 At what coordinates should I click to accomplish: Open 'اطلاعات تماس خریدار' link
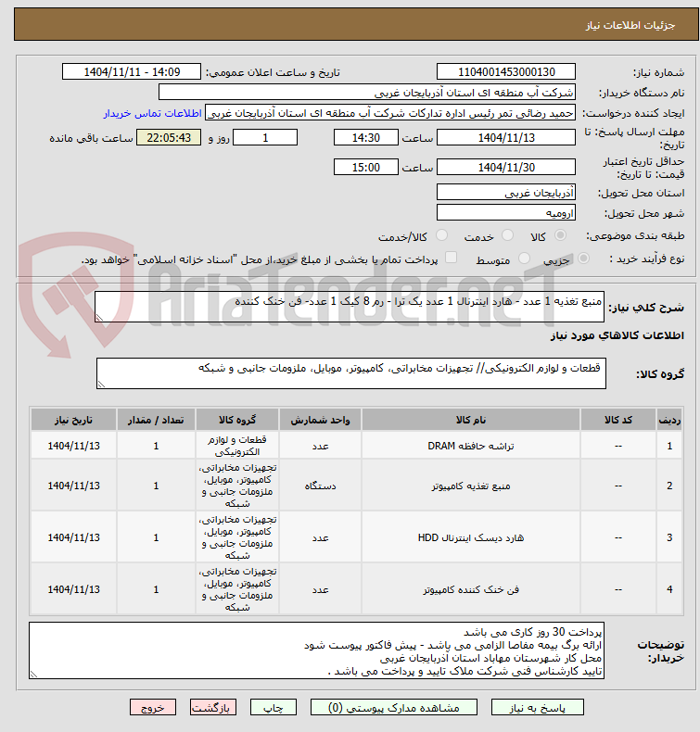[153, 113]
